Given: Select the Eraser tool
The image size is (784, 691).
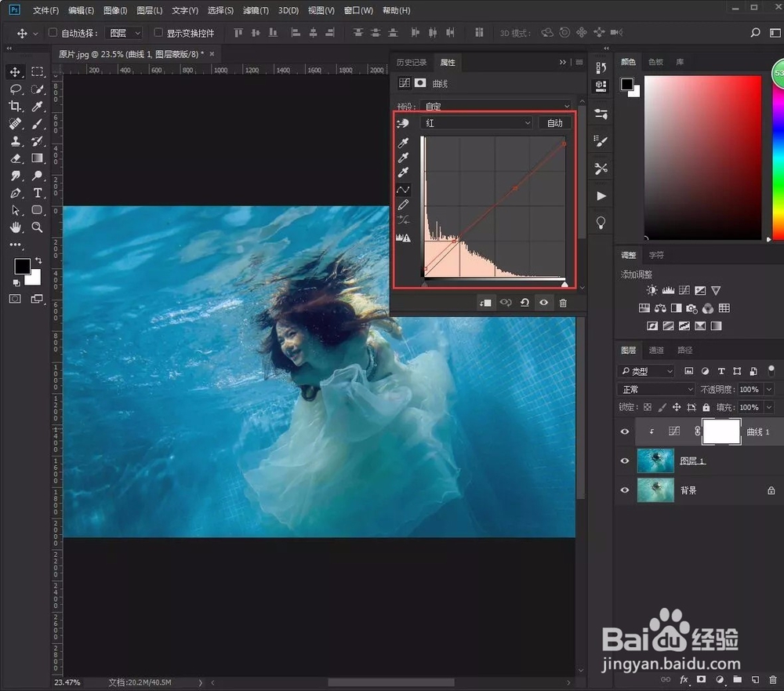Looking at the screenshot, I should 15,158.
